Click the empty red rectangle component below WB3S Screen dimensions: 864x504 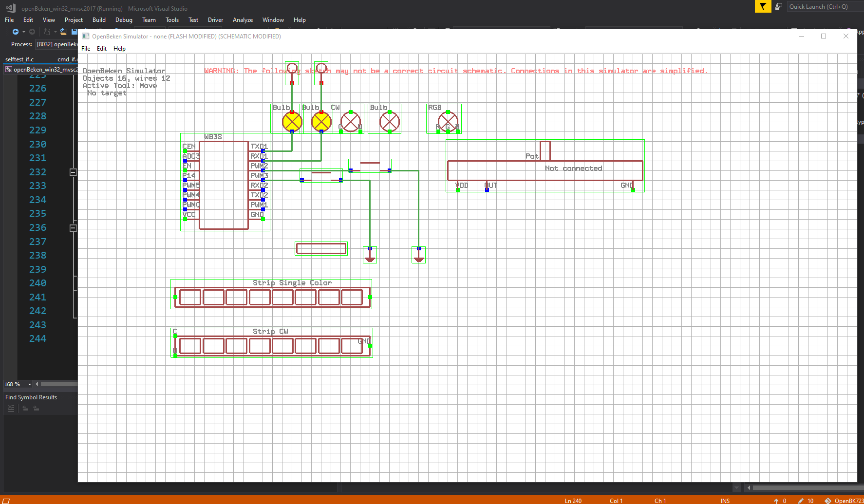point(321,248)
